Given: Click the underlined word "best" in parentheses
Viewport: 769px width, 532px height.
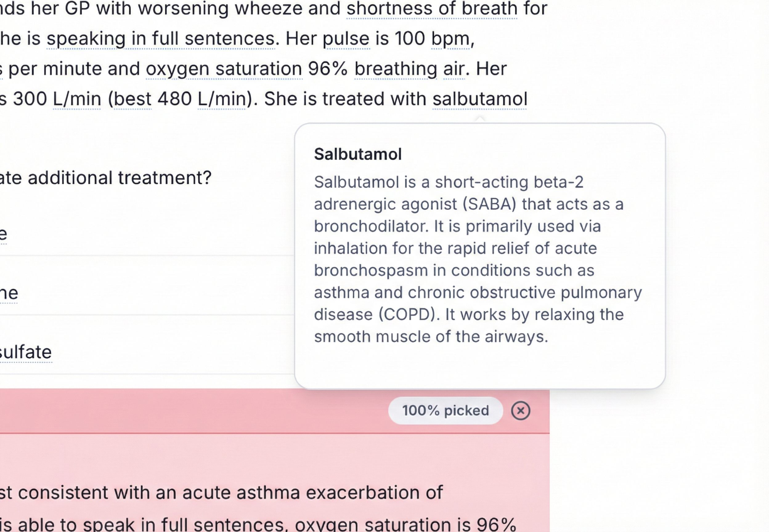Looking at the screenshot, I should pos(132,99).
